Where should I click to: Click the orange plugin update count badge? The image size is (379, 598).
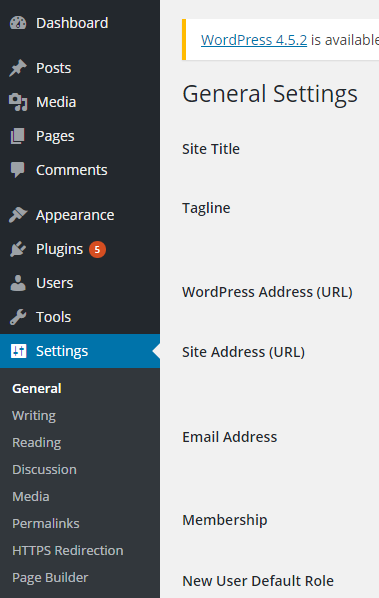tap(97, 249)
